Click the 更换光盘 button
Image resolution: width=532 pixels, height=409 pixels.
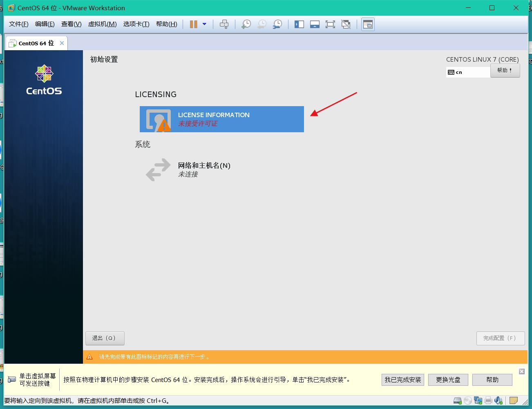click(x=448, y=380)
